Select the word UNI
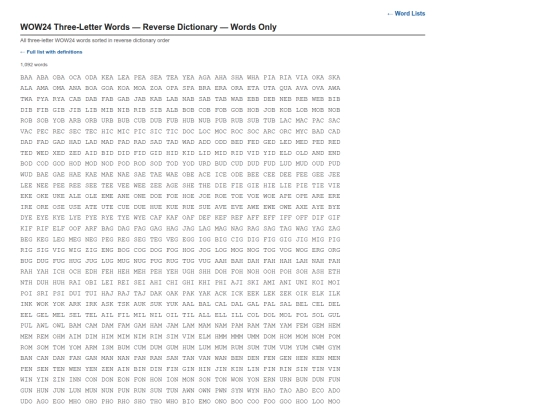The height and width of the screenshot is (405, 540). (301, 283)
